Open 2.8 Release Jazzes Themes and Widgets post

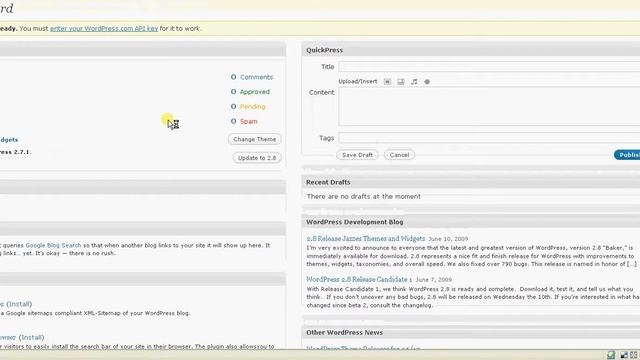(366, 239)
